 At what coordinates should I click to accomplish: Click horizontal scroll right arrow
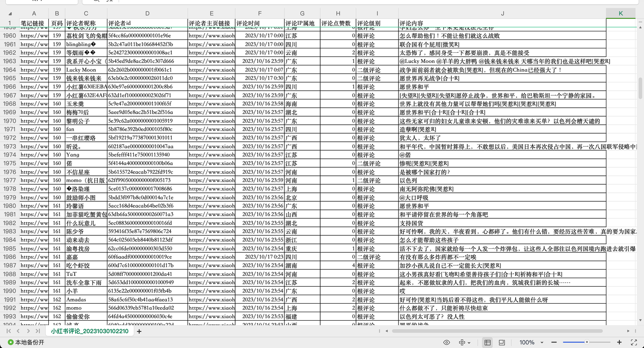click(x=628, y=331)
